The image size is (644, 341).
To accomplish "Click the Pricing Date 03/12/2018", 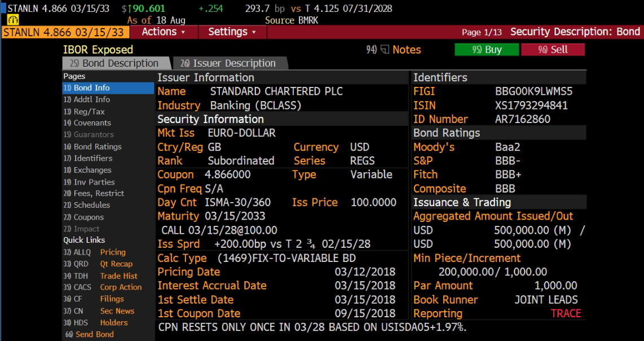I will pos(365,272).
